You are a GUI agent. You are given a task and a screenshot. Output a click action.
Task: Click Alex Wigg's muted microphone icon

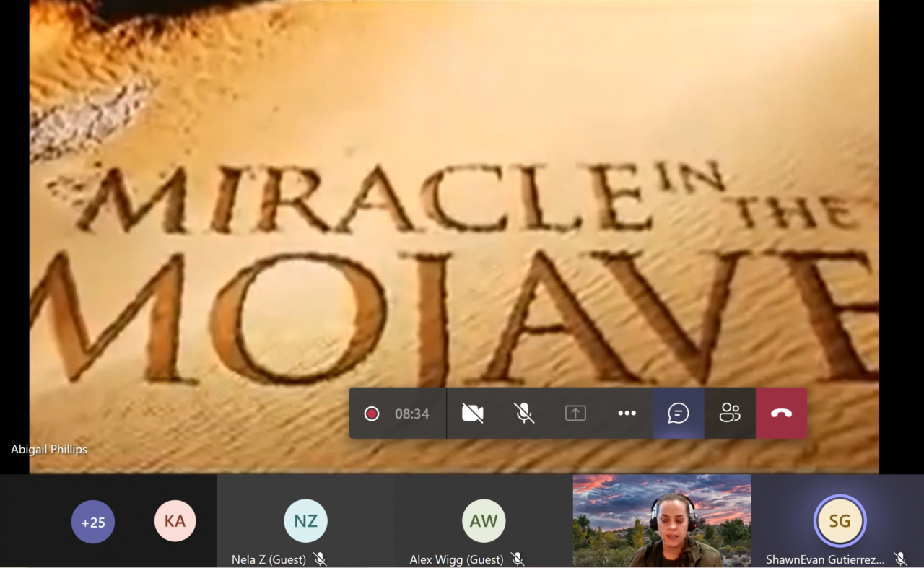517,559
